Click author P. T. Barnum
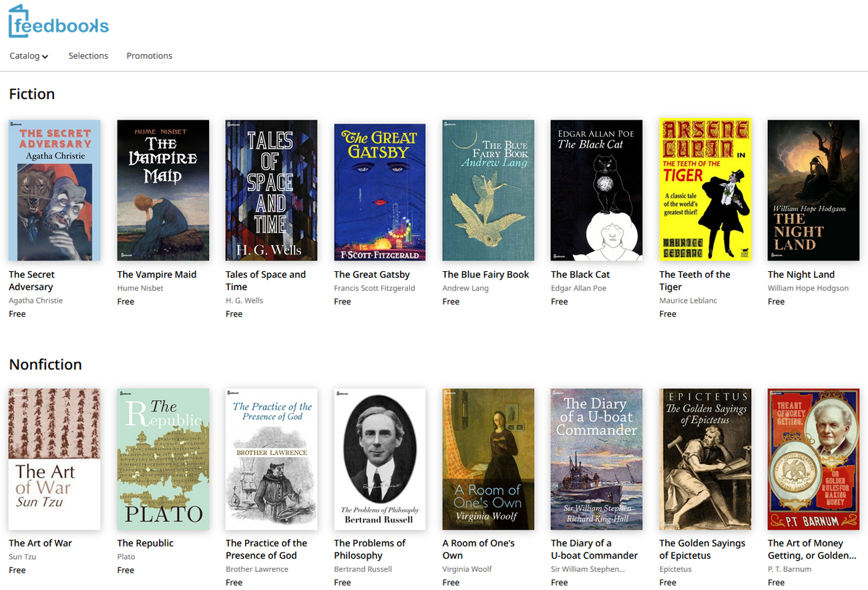This screenshot has width=868, height=590. (x=790, y=569)
